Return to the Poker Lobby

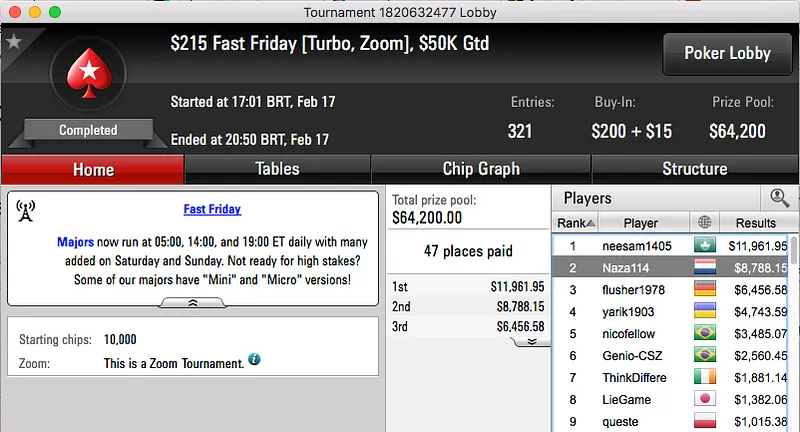725,53
